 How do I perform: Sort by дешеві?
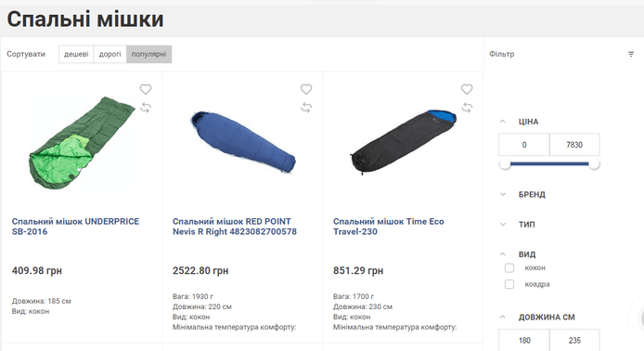76,54
